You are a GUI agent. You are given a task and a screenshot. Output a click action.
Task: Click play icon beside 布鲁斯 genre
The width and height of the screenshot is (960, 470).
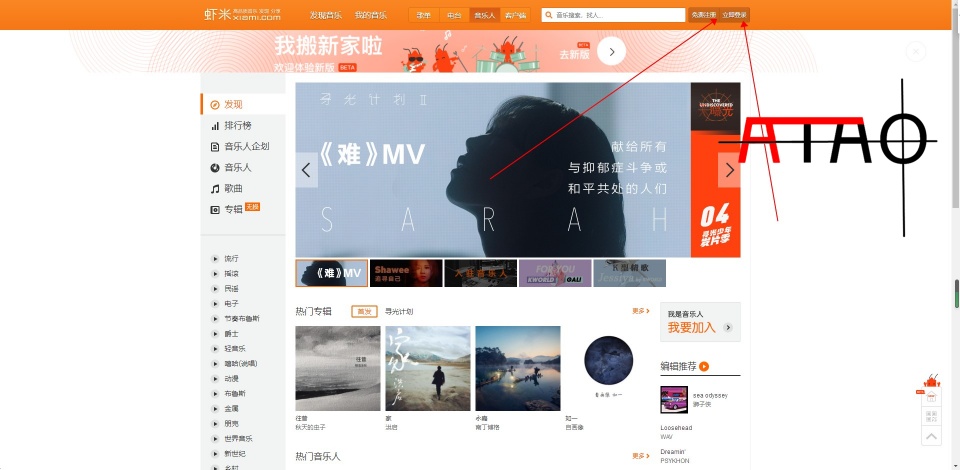click(x=215, y=394)
